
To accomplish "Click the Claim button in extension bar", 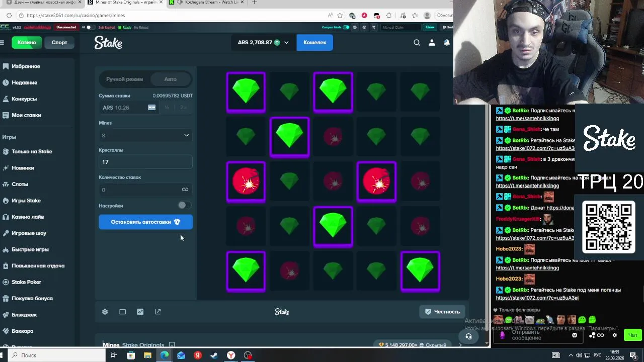I will pos(430,27).
